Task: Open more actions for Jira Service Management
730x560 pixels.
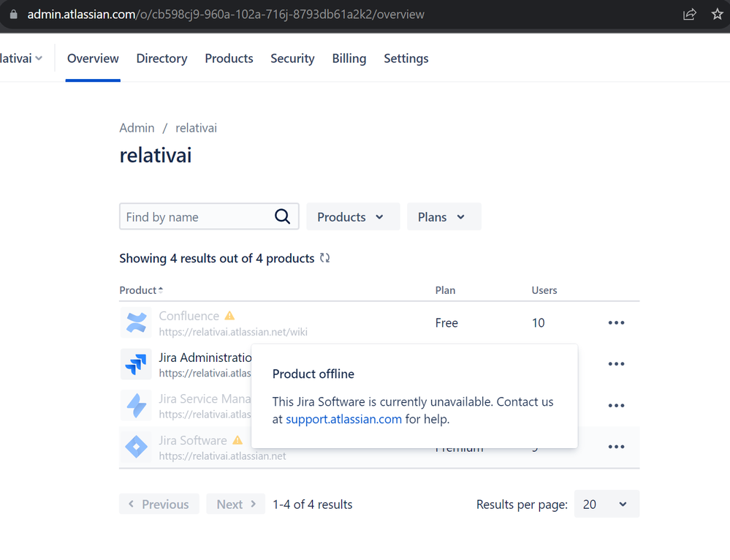Action: point(616,405)
